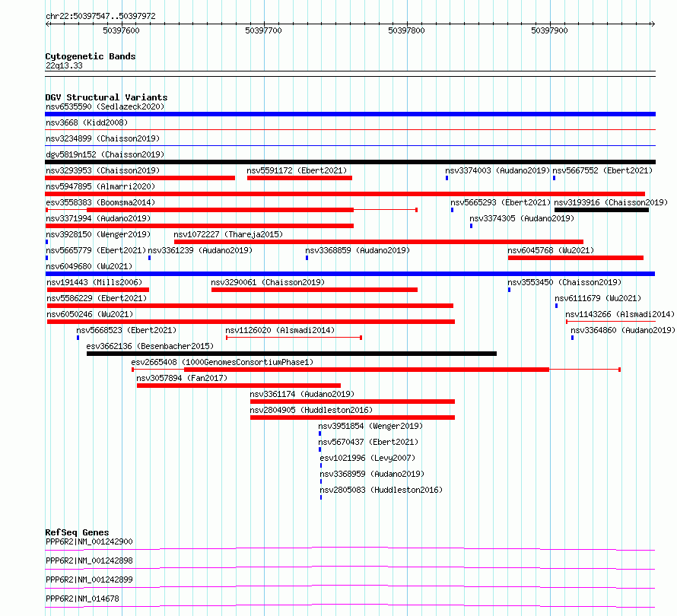The image size is (677, 616).
Task: Select nsv3368859 (Audano2019) label
Action: (x=358, y=250)
